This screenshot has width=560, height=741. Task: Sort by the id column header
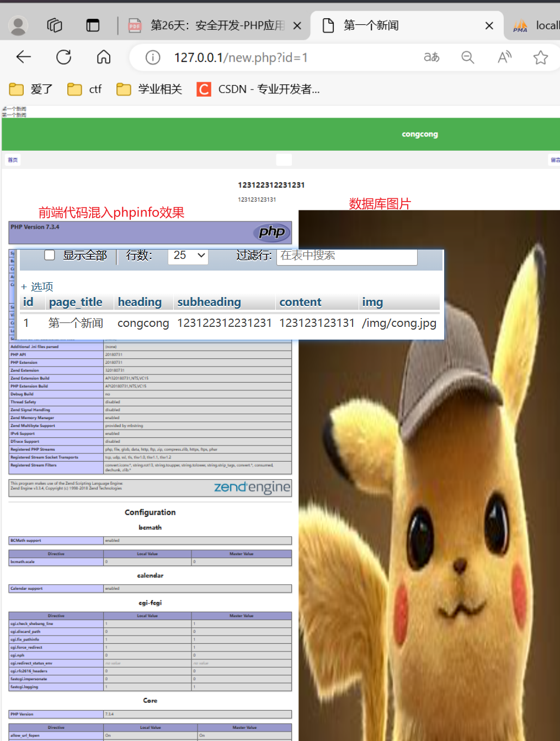28,302
